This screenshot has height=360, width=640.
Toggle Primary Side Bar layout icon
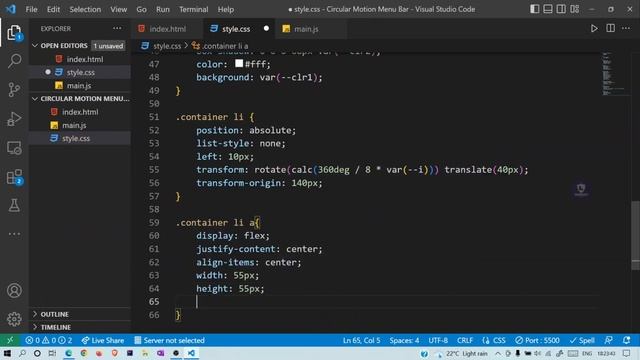[x=534, y=9]
